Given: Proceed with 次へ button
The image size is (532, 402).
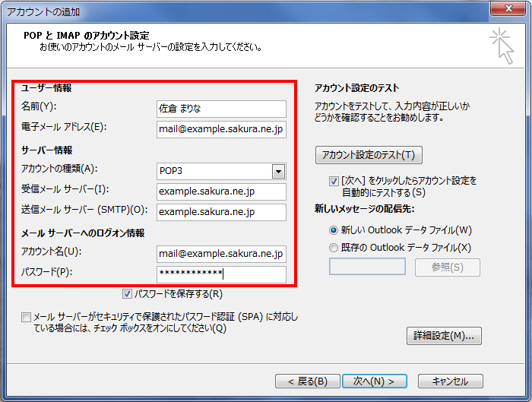Looking at the screenshot, I should [x=369, y=381].
